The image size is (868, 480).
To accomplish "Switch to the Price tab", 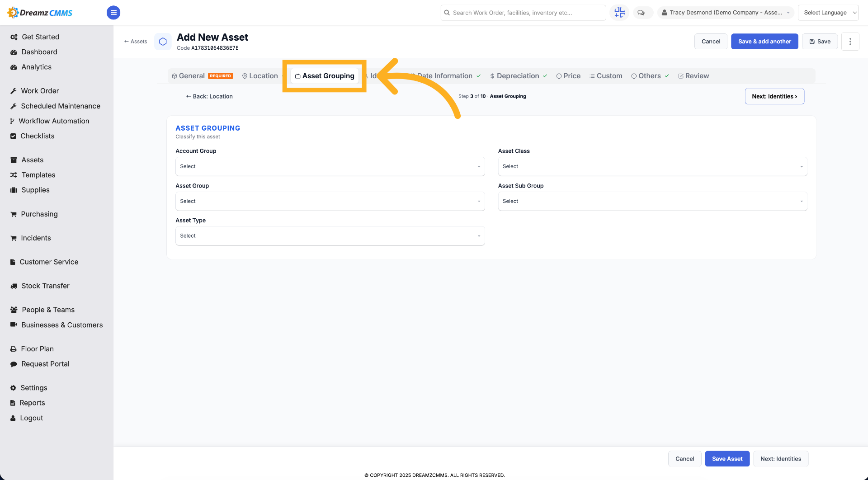I will (x=568, y=76).
